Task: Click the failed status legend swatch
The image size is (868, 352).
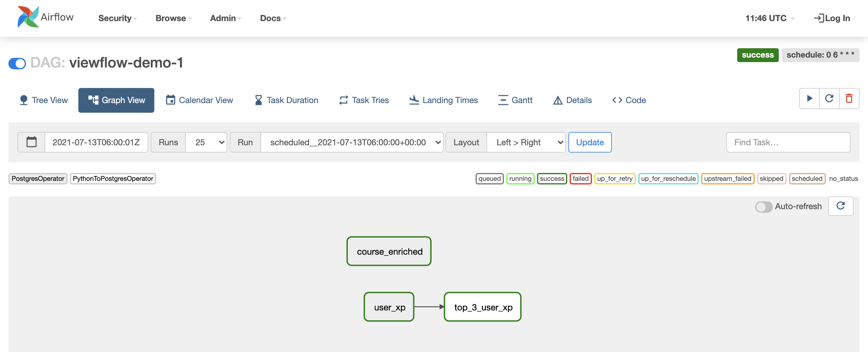Action: click(580, 178)
